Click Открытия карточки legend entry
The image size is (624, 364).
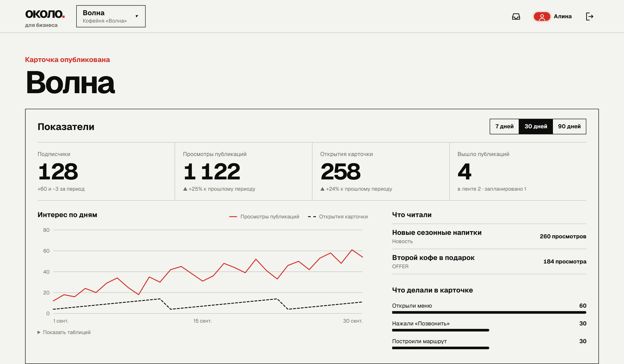coord(338,217)
